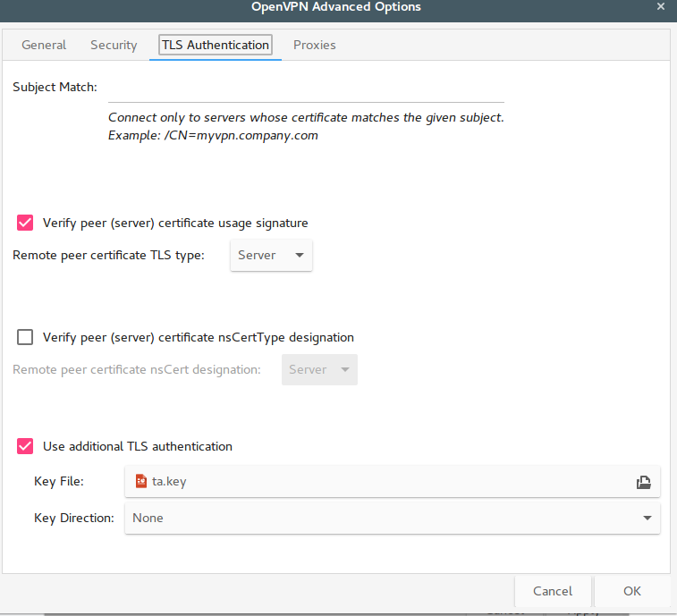The width and height of the screenshot is (677, 616).
Task: Click the 'OpenVPN Advanced Options' title bar
Action: [x=336, y=7]
